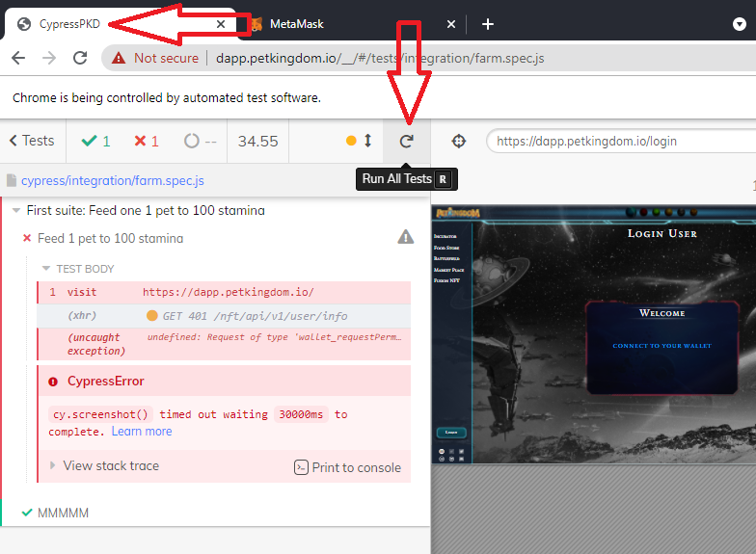This screenshot has width=756, height=554.
Task: Select the passed MMMMM test
Action: point(64,513)
